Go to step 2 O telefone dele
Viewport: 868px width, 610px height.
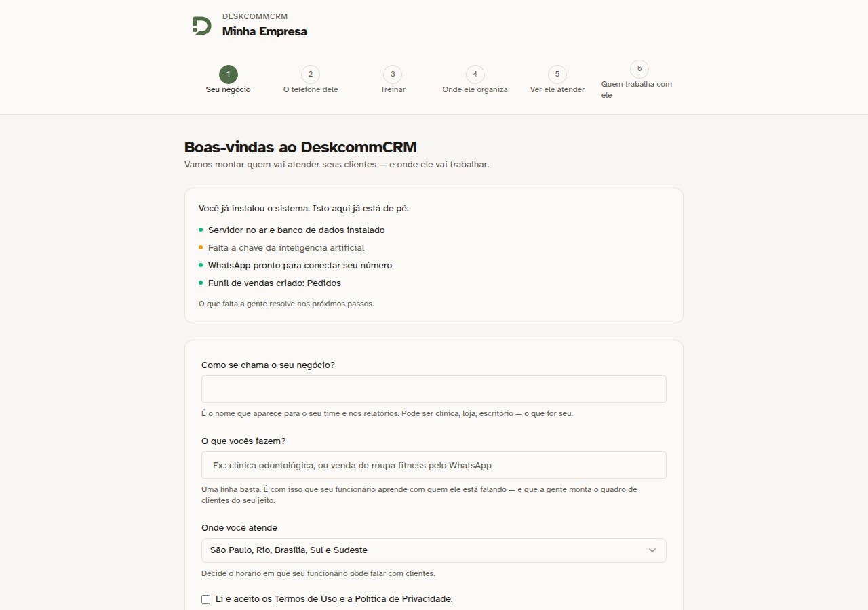[x=311, y=80]
